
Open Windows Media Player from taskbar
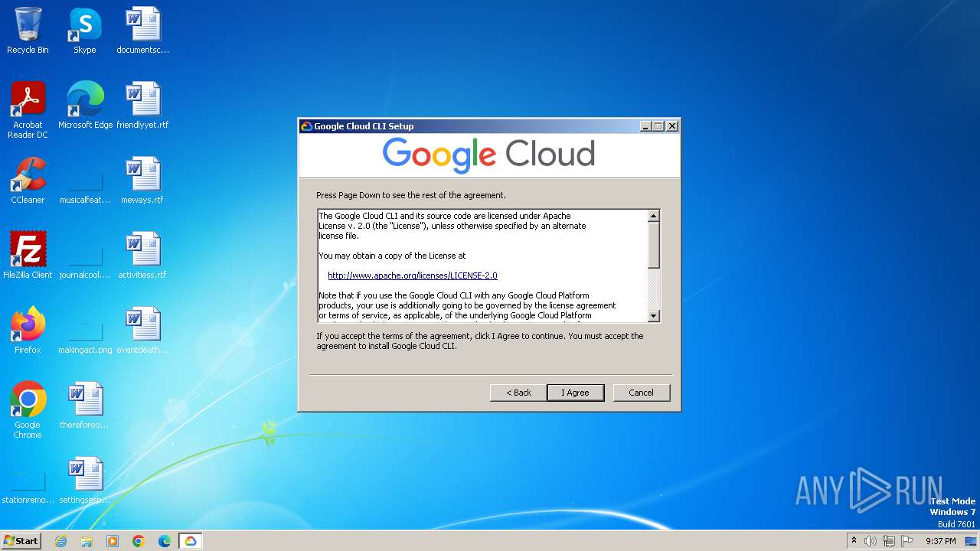[x=113, y=541]
